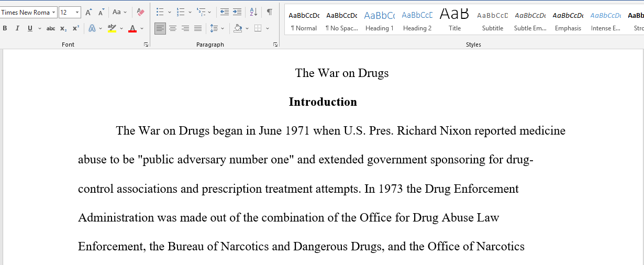Apply the Heading 2 style
The width and height of the screenshot is (644, 265).
[x=417, y=21]
